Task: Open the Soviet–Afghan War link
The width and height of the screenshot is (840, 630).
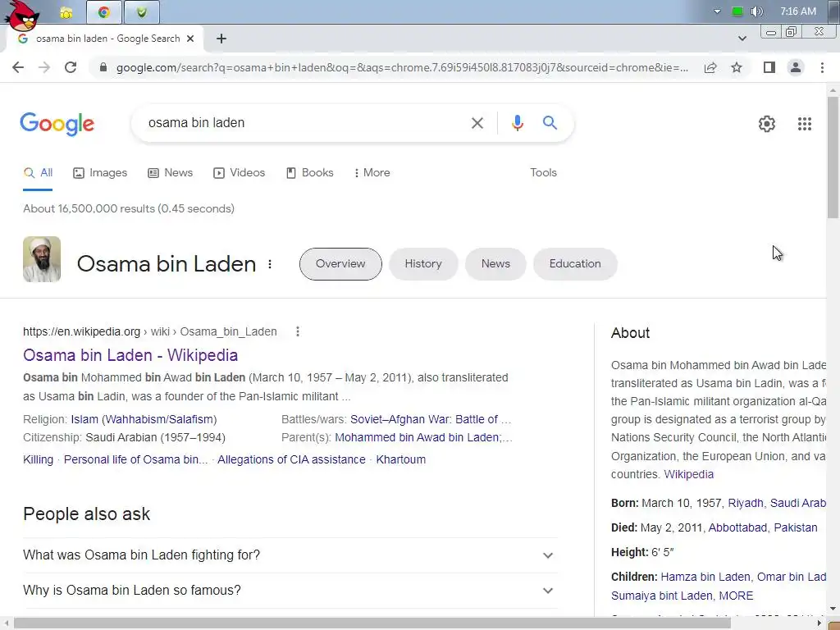Action: coord(400,419)
